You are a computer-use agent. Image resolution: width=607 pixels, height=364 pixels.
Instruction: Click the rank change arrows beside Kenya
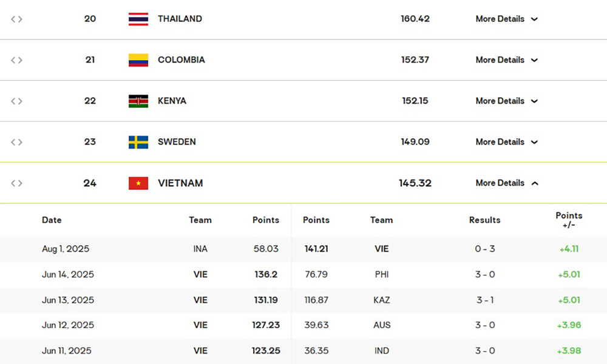(16, 101)
